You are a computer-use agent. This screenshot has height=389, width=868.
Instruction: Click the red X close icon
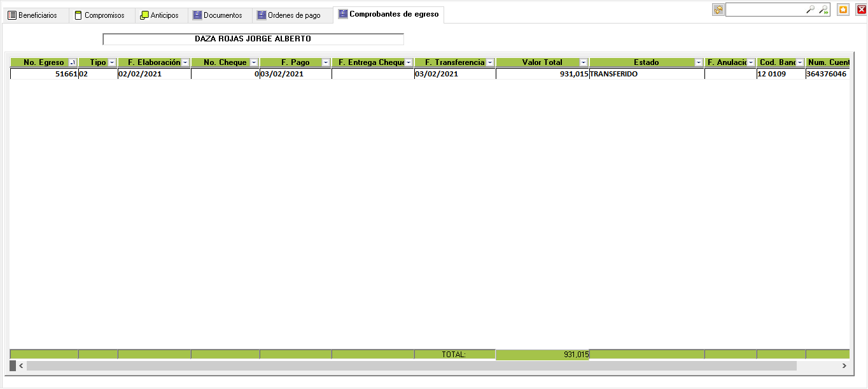861,10
